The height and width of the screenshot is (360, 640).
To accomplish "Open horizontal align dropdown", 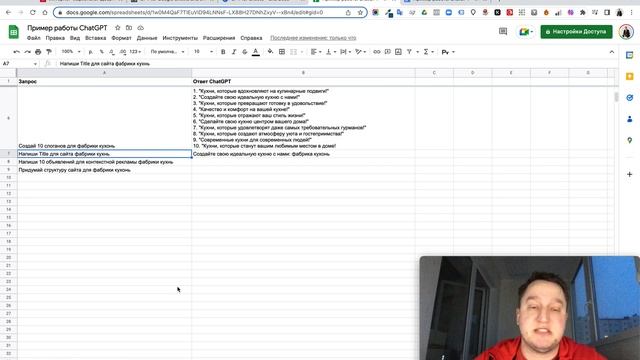I will (316, 52).
